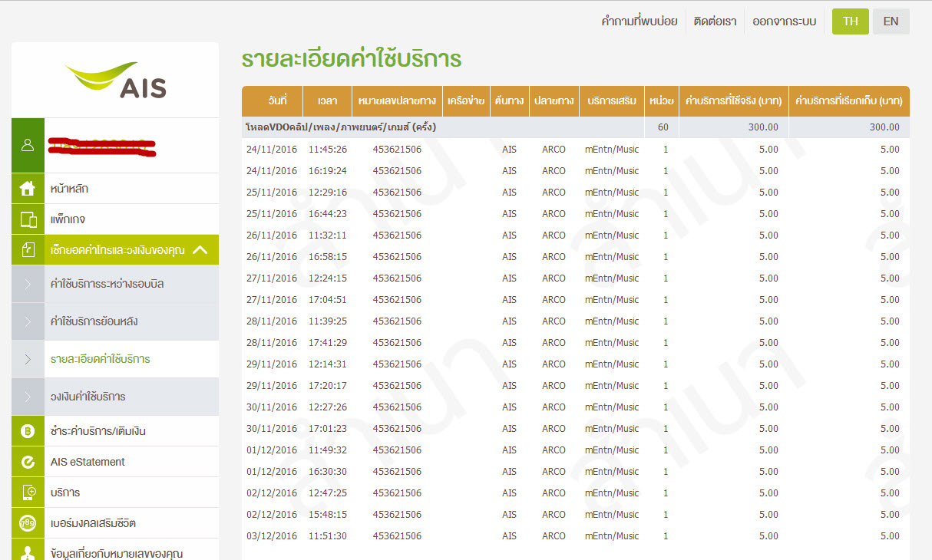
Task: Click the AIS logo
Action: click(x=116, y=80)
